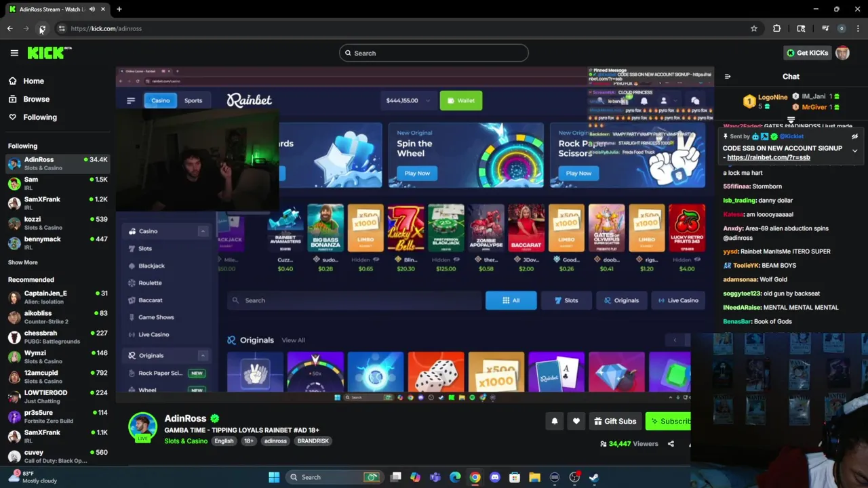Go back in the browser

tap(9, 28)
